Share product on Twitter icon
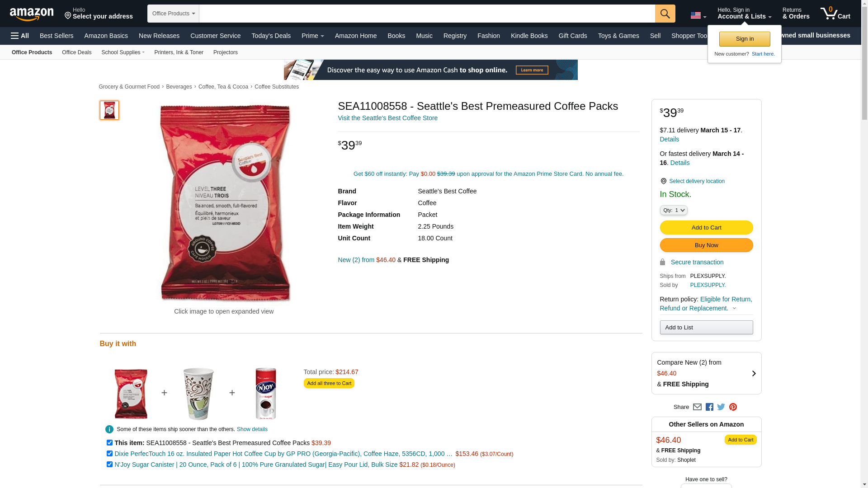 (721, 407)
